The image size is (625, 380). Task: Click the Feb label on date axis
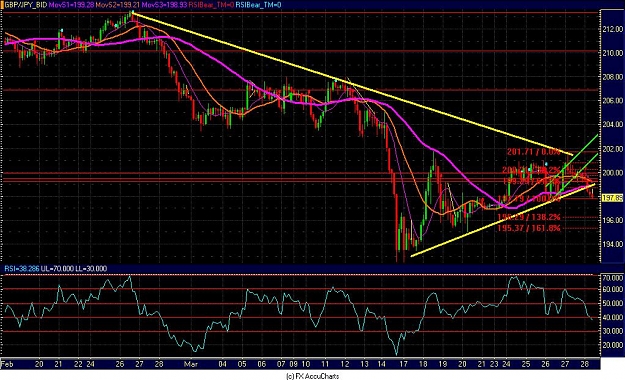(x=7, y=364)
